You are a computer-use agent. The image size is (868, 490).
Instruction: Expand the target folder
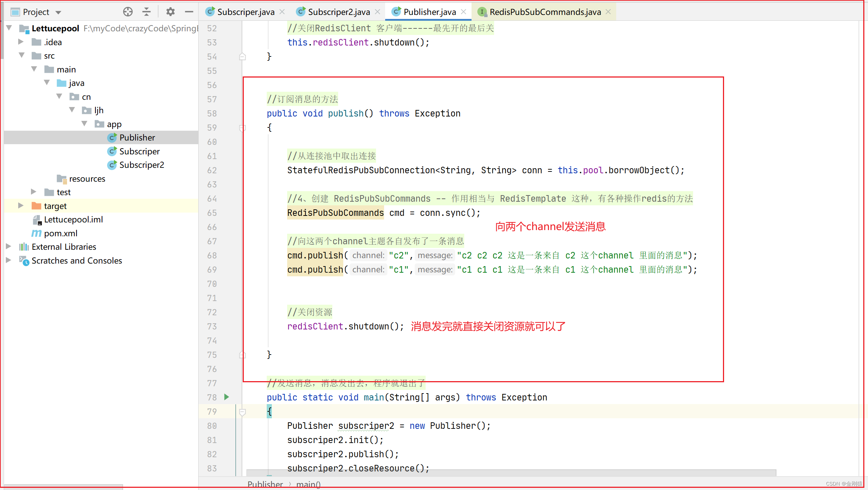tap(21, 206)
